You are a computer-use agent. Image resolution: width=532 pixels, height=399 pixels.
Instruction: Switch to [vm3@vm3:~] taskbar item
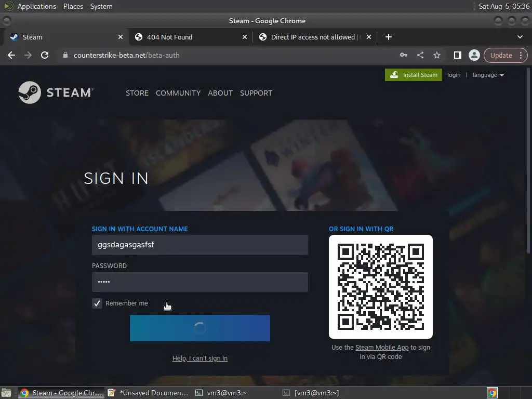323,393
